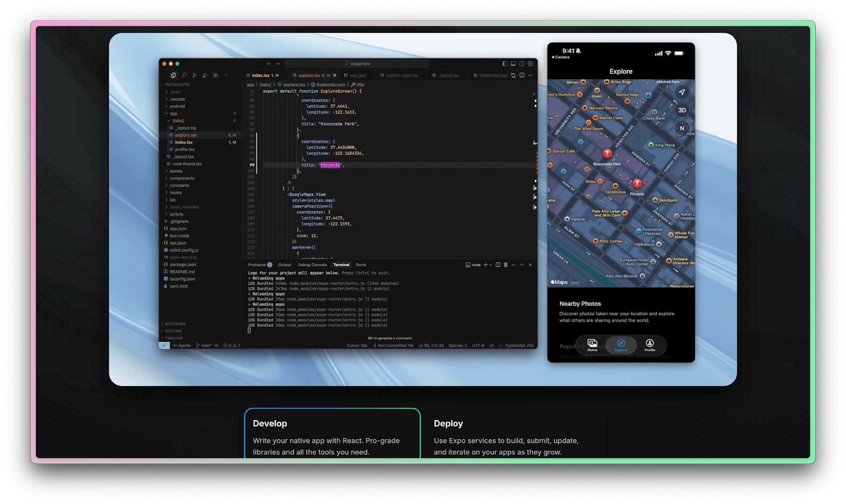The height and width of the screenshot is (504, 846).
Task: Collapse the INSTAPHOTO project root section
Action: click(176, 85)
